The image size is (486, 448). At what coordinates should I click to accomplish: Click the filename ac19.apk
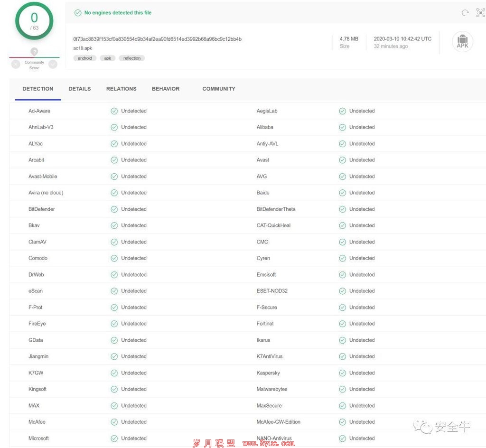(83, 48)
